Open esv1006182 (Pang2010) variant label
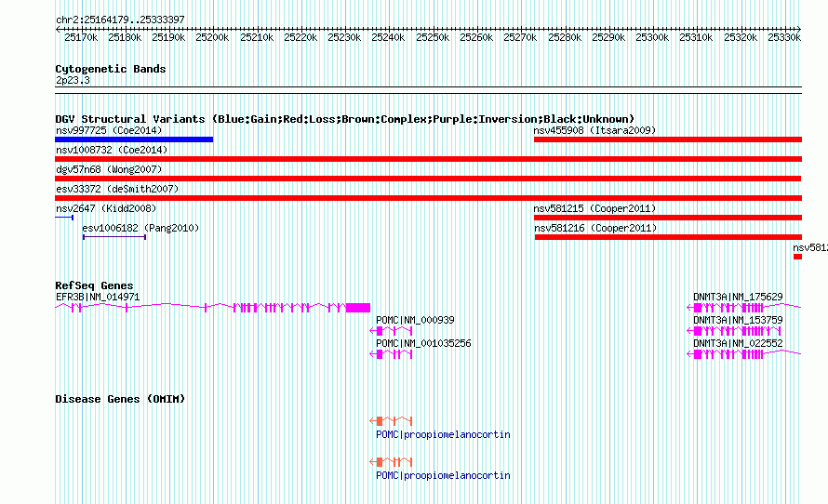The height and width of the screenshot is (504, 828). point(140,228)
